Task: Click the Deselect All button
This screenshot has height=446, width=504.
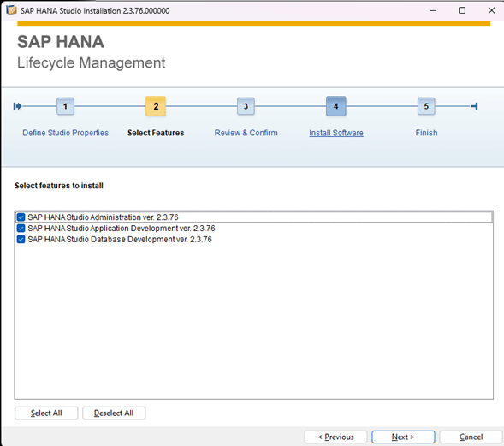Action: pos(114,413)
